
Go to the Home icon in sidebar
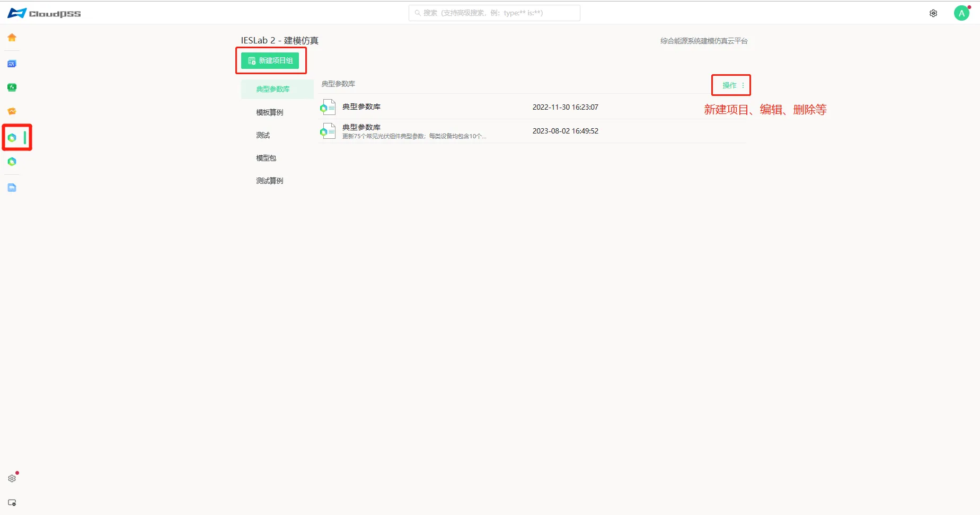click(12, 38)
